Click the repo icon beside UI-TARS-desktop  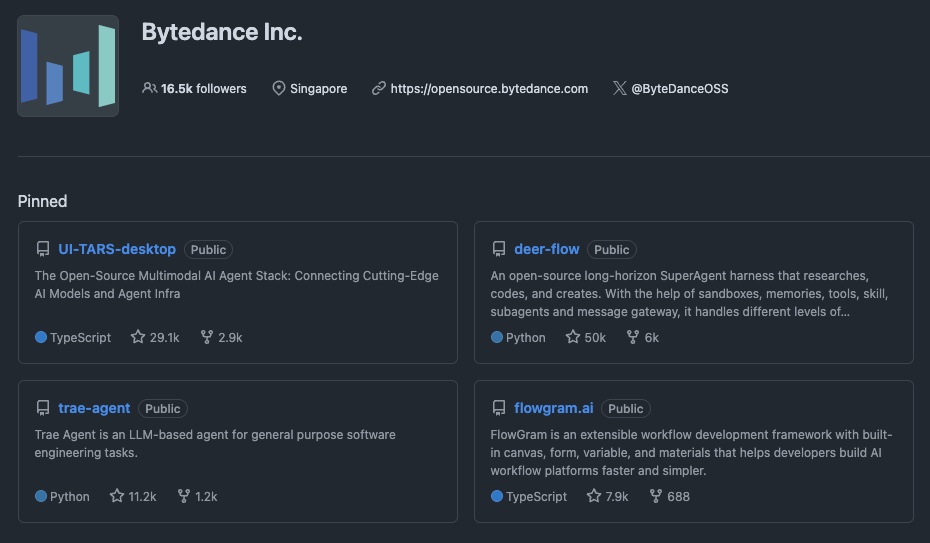[43, 249]
